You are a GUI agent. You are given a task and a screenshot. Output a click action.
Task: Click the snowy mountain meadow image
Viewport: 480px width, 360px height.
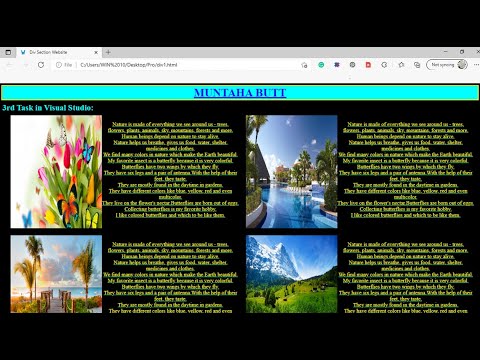pyautogui.click(x=292, y=274)
